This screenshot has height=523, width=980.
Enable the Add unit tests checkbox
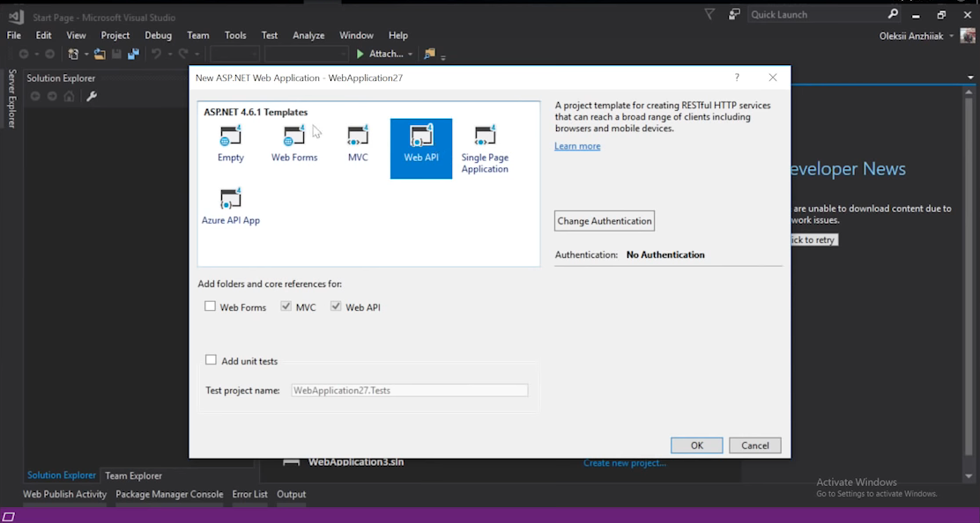click(211, 360)
